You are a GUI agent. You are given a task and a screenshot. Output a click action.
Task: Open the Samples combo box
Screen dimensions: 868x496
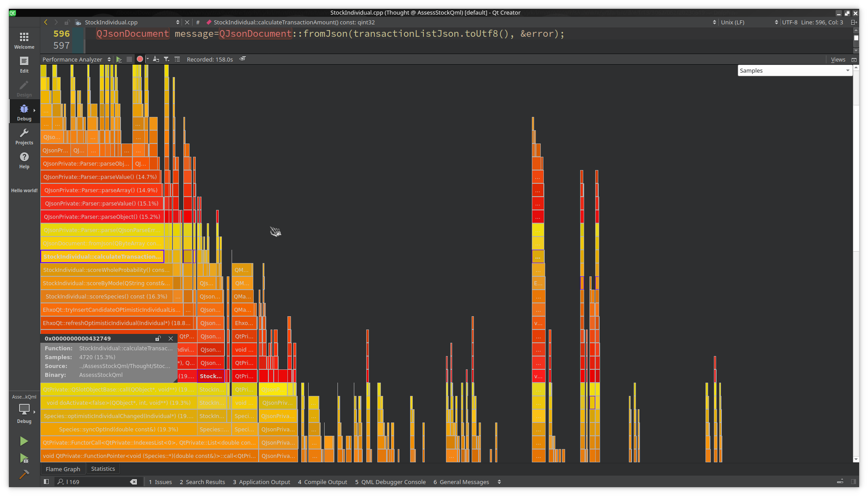click(794, 70)
